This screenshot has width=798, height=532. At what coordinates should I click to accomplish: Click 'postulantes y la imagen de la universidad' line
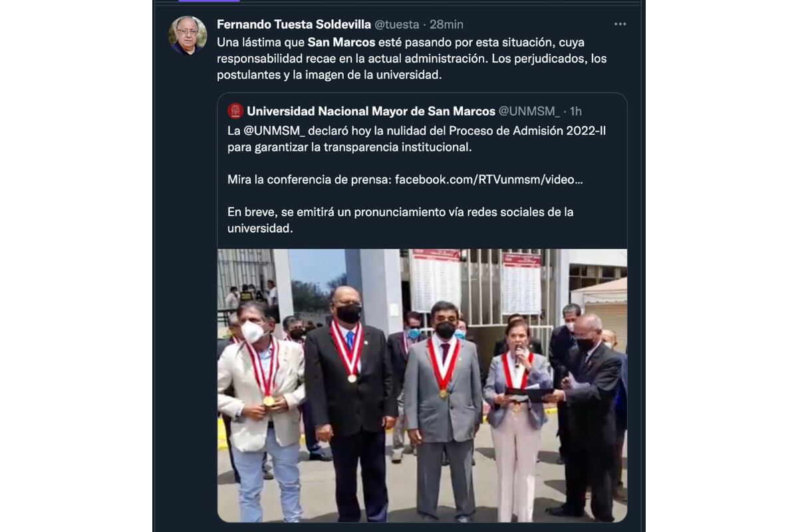tap(329, 75)
